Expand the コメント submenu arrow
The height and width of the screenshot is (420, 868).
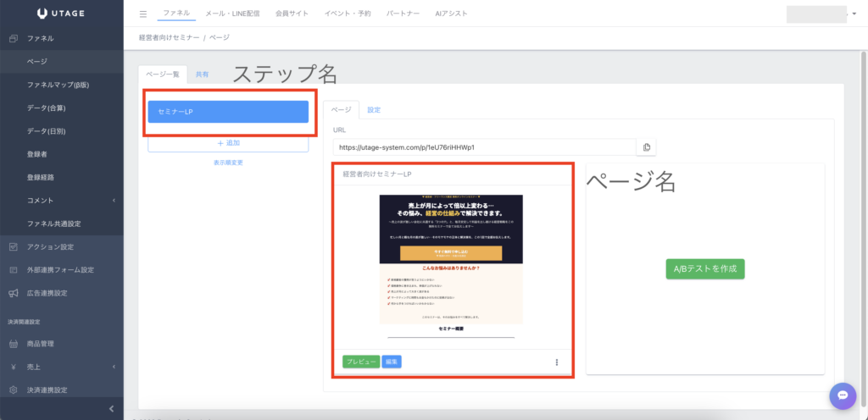114,201
